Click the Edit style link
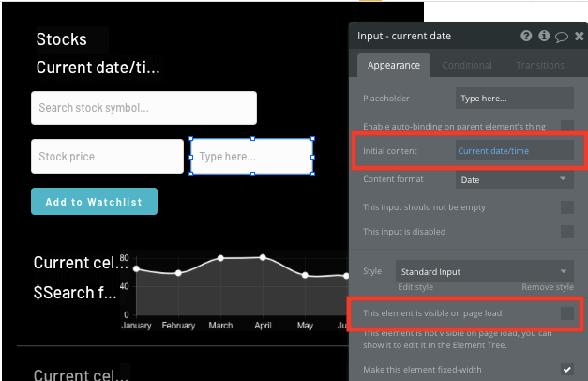This screenshot has width=588, height=381. point(415,287)
